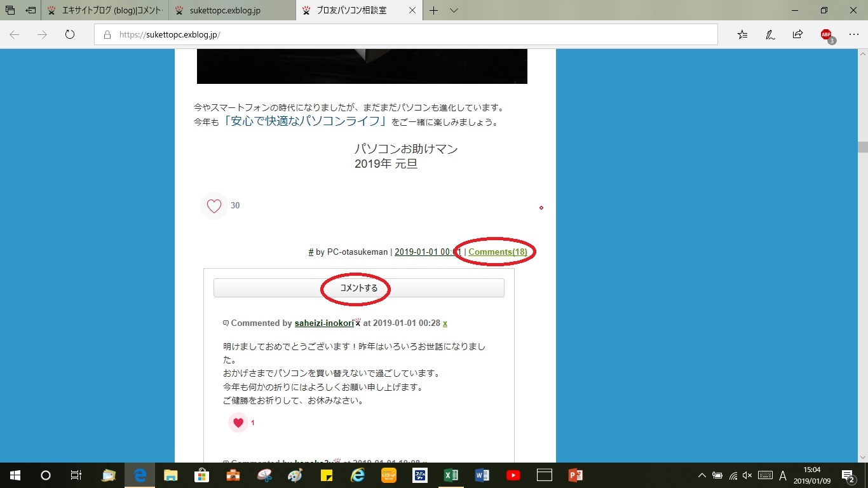This screenshot has height=488, width=868.
Task: Open saheizi-inokori commenter profile link
Action: [x=324, y=323]
